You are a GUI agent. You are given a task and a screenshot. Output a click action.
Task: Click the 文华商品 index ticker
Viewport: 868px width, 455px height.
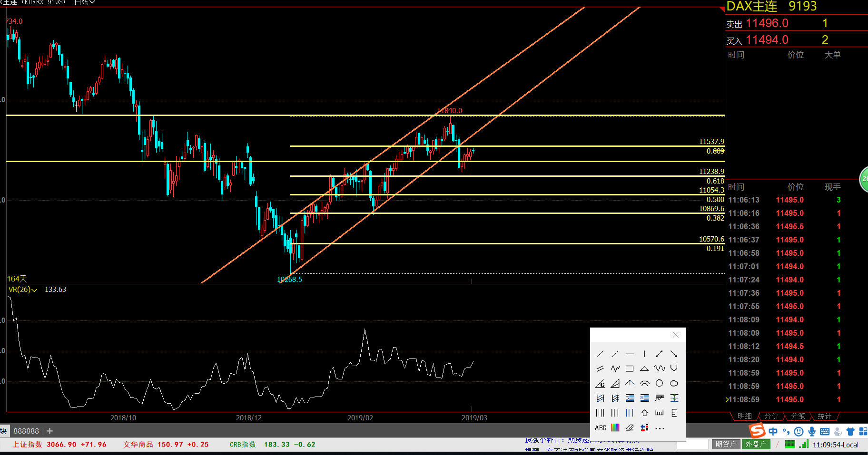(166, 445)
